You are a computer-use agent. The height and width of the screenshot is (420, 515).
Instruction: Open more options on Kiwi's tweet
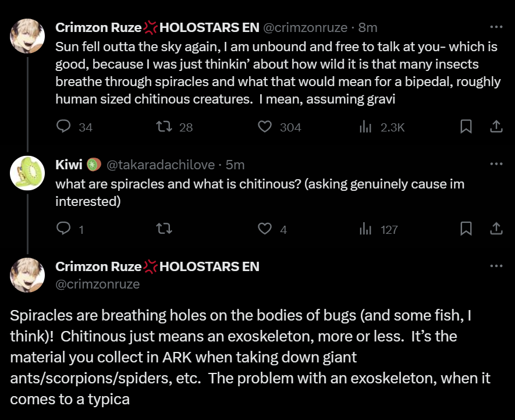[496, 165]
